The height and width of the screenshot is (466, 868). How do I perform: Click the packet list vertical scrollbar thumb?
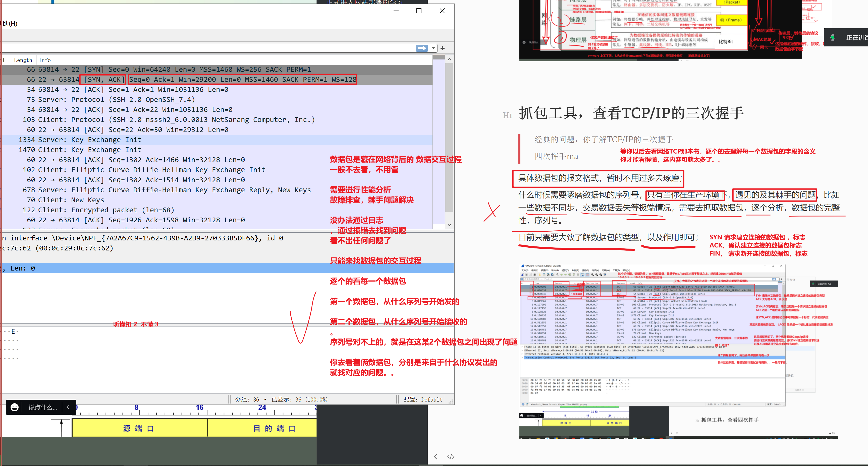click(449, 137)
